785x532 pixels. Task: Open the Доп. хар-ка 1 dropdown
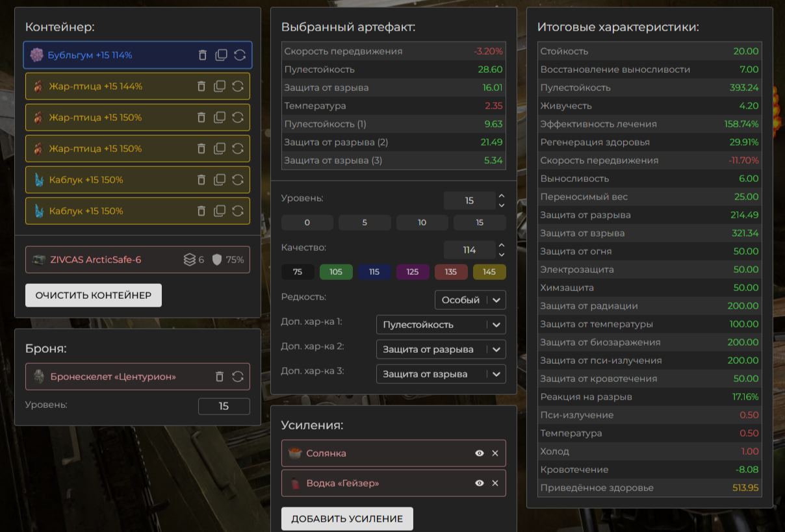[441, 325]
